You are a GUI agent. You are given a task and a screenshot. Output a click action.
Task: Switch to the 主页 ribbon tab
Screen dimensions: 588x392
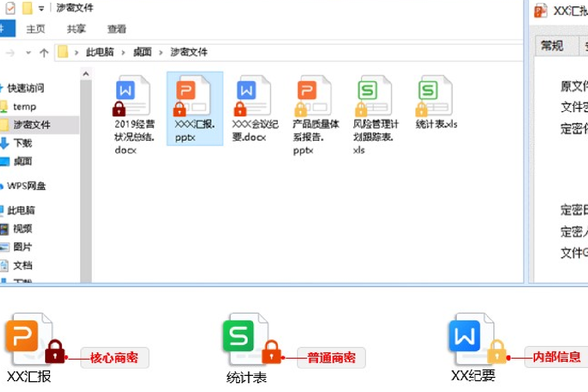(36, 29)
